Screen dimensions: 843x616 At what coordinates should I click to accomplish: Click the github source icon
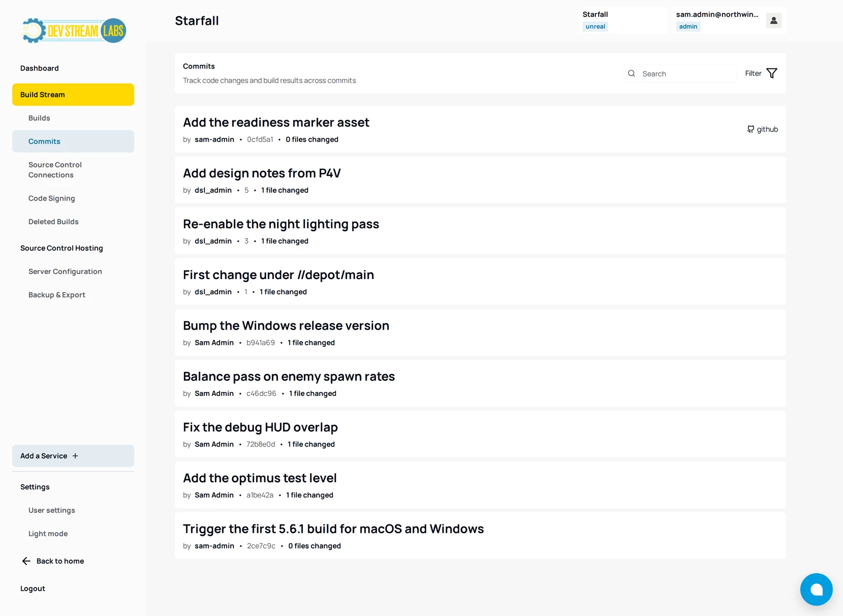pyautogui.click(x=750, y=129)
